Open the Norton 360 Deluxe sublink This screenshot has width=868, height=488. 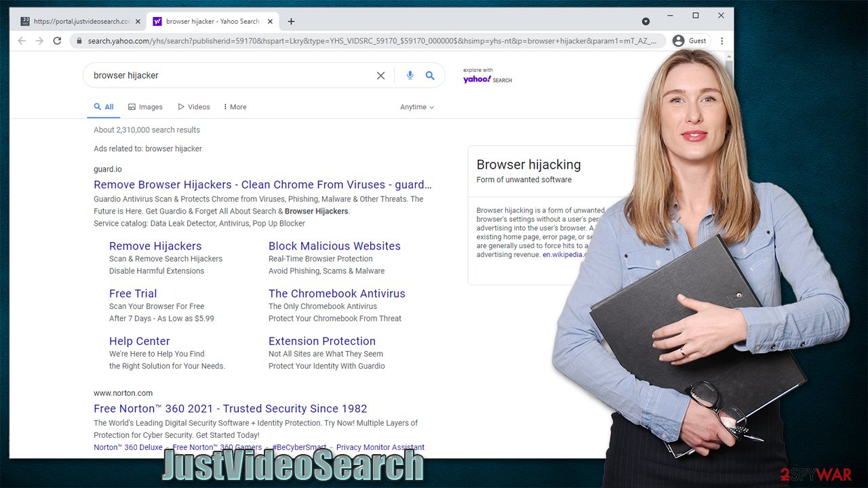(128, 447)
